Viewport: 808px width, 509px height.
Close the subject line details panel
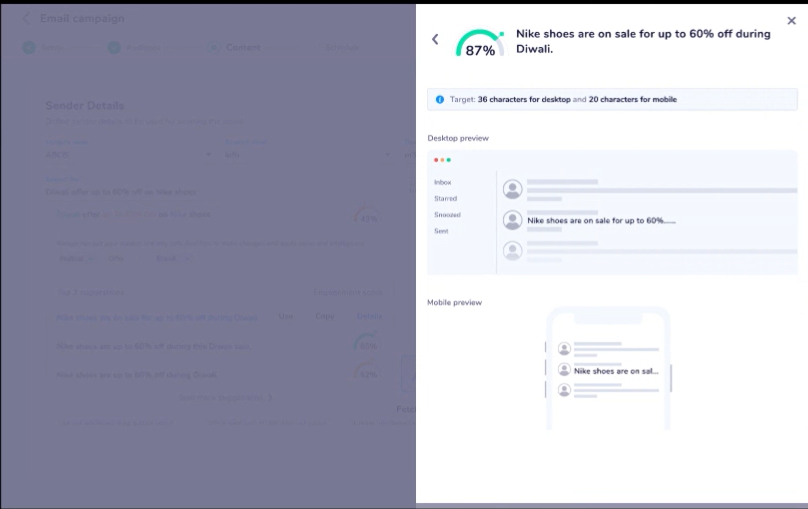(x=792, y=21)
